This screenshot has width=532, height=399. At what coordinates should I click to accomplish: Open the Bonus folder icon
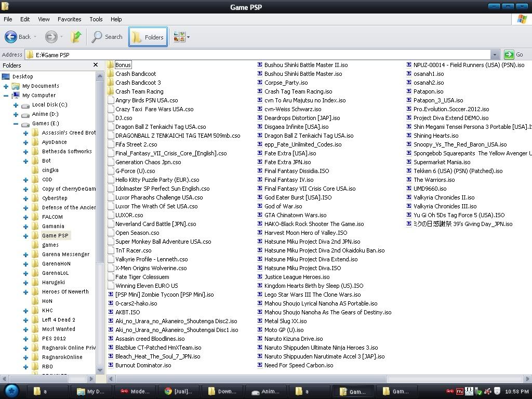(110, 65)
